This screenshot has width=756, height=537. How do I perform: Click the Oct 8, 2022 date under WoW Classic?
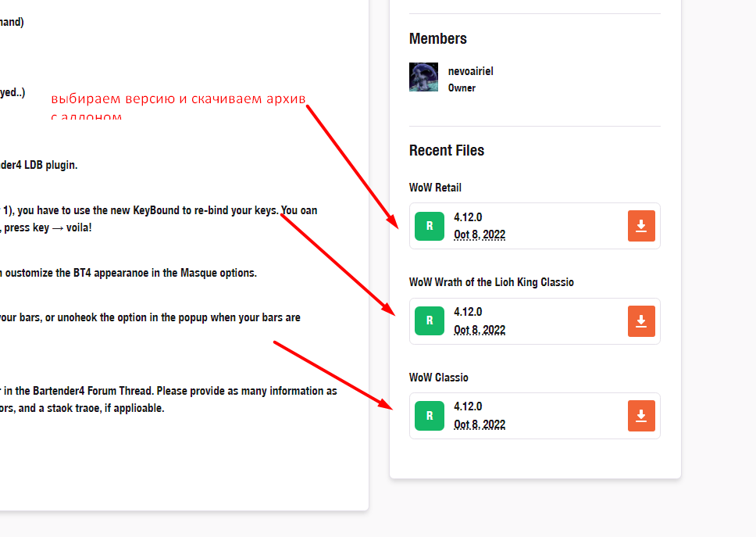pyautogui.click(x=480, y=424)
